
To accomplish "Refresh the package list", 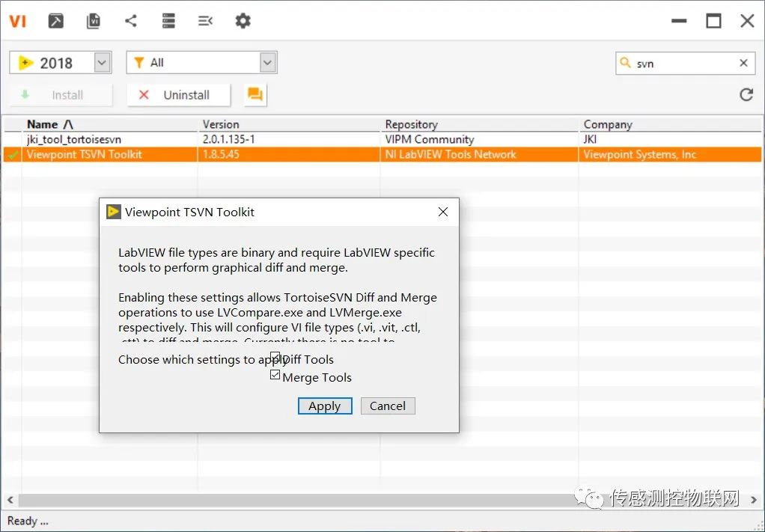I will pos(746,94).
